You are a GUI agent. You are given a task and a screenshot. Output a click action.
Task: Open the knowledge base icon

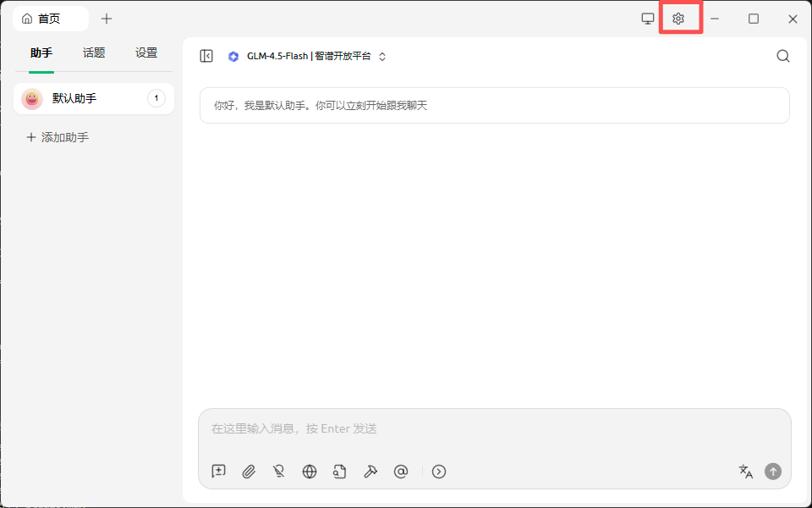(339, 472)
